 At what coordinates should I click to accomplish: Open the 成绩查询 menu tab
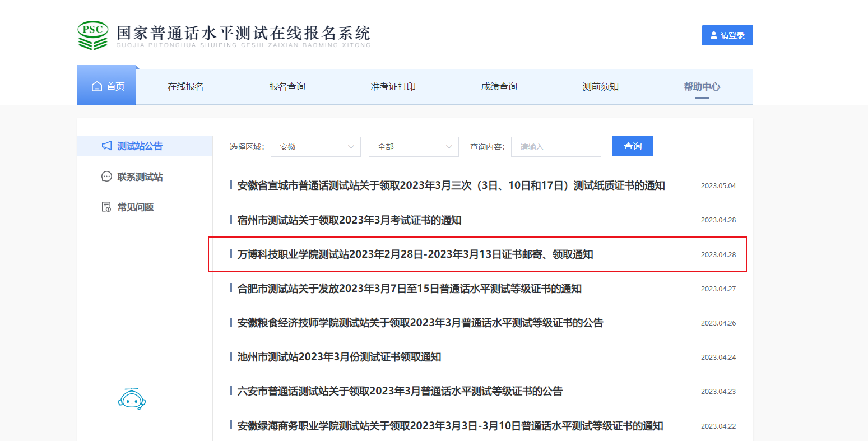(x=499, y=86)
